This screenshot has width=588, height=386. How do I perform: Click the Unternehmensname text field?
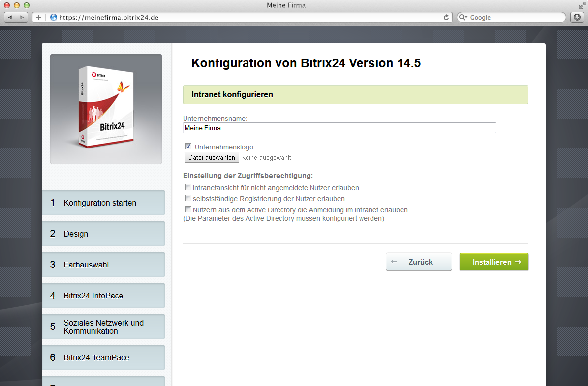(340, 128)
